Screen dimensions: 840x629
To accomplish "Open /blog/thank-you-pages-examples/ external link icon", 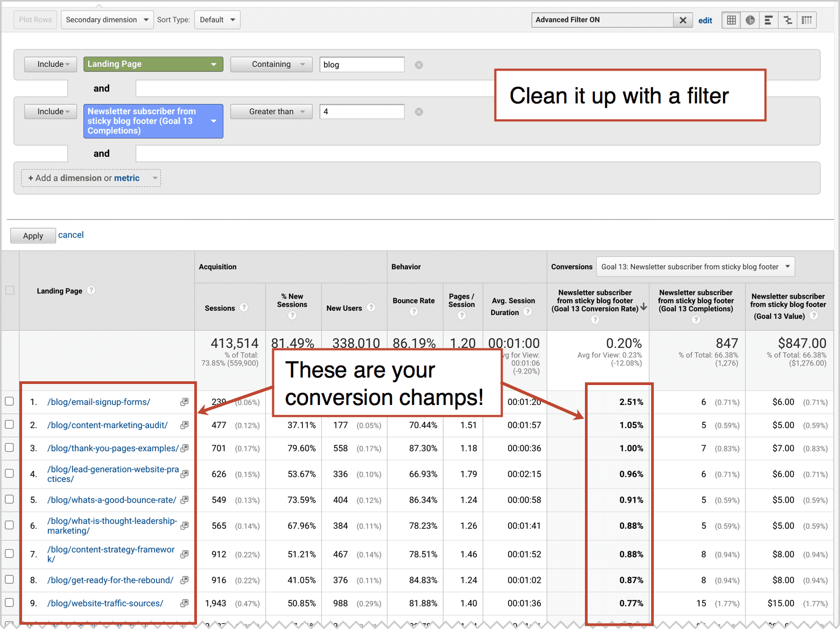I will 185,448.
